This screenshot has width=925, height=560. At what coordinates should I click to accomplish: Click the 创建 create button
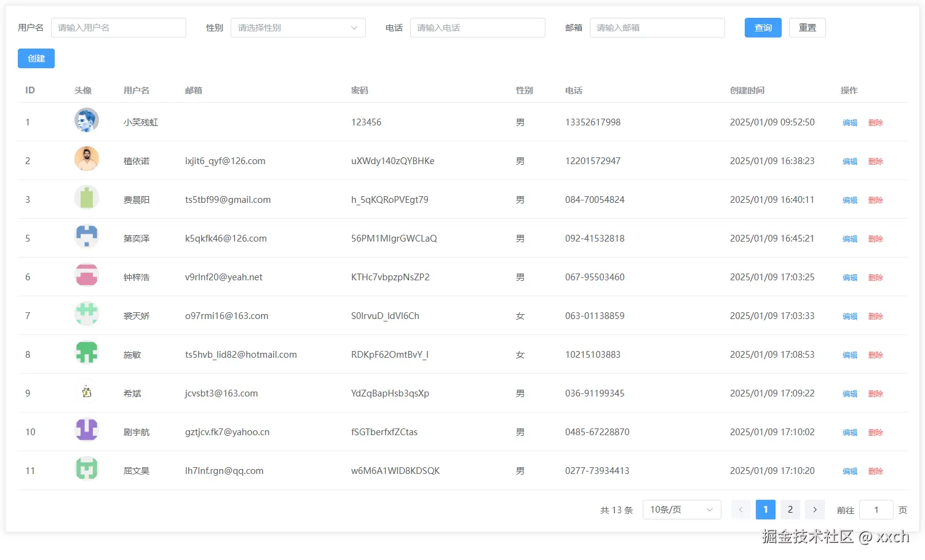36,58
